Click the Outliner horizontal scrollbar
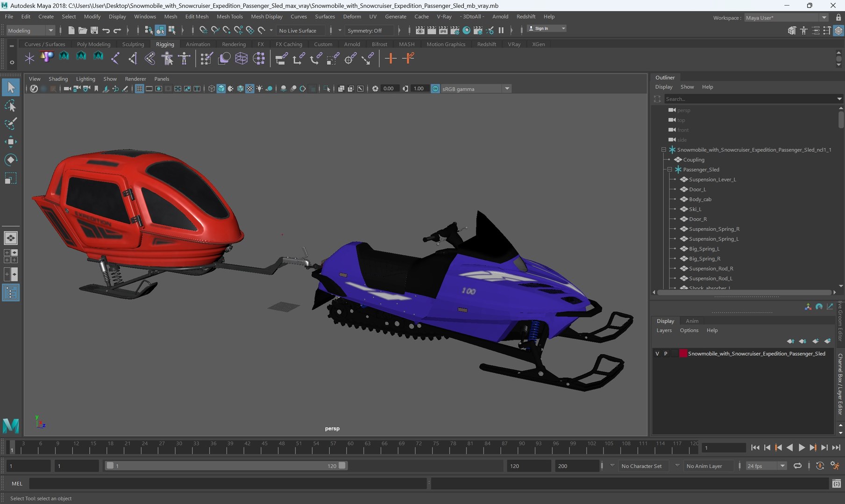 point(743,293)
